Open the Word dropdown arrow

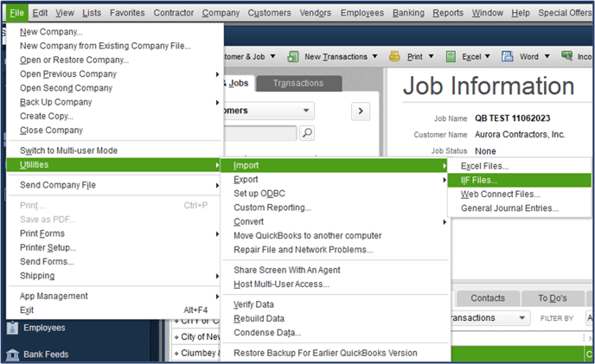coord(547,56)
